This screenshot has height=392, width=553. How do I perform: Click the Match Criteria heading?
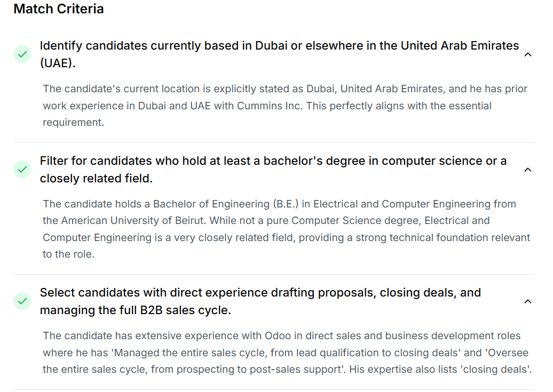59,9
